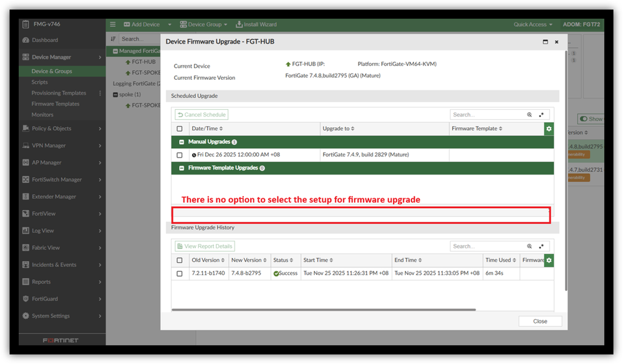The height and width of the screenshot is (364, 623).
Task: Open the Provisioning Templates menu item
Action: point(59,93)
